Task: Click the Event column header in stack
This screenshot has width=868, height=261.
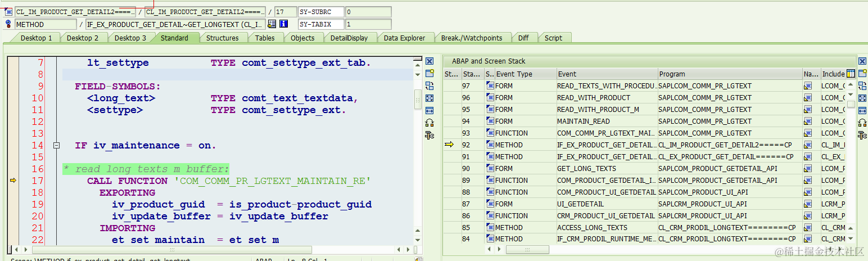Action: (x=607, y=74)
